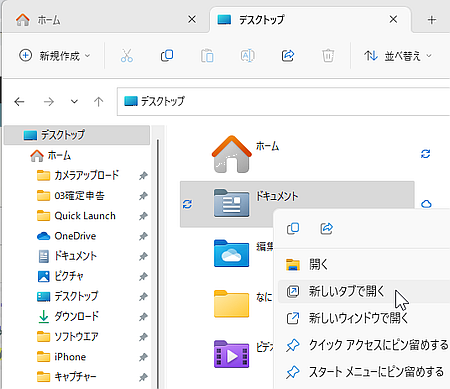This screenshot has height=389, width=450.
Task: Click the ホーム large house icon in file list
Action: coord(232,154)
